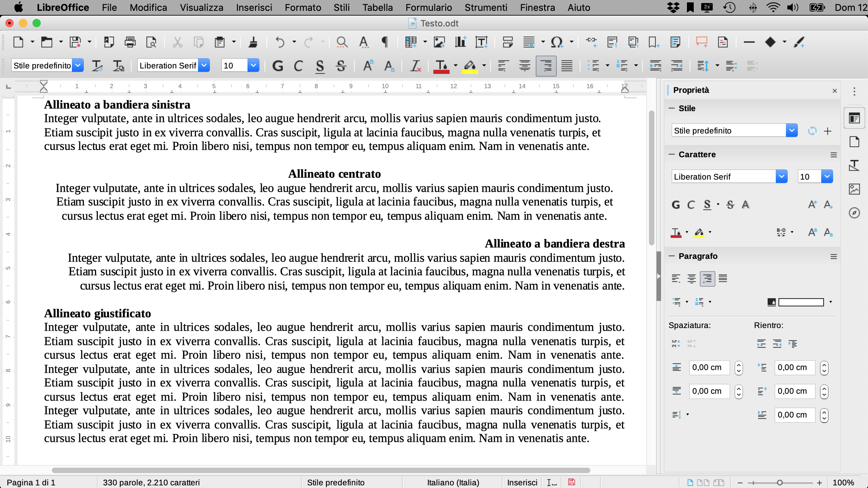Open font size dropdown in sidebar
Screen dimensions: 868x488
click(x=827, y=177)
